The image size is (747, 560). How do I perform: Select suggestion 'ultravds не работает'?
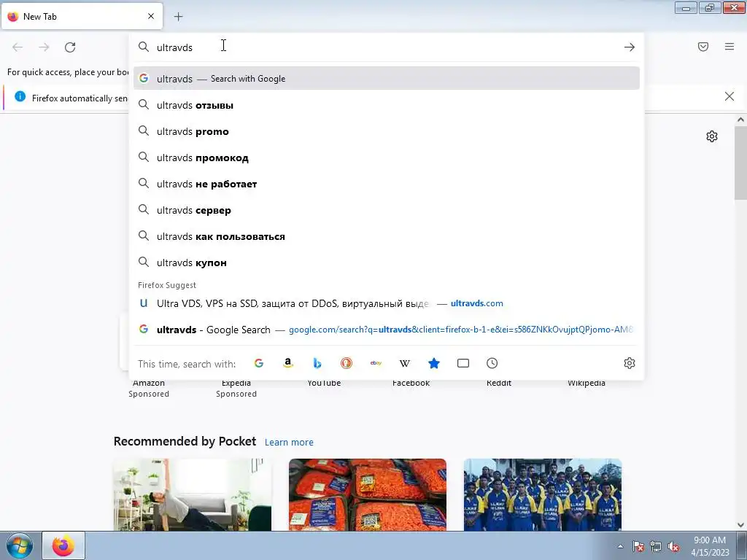(387, 184)
